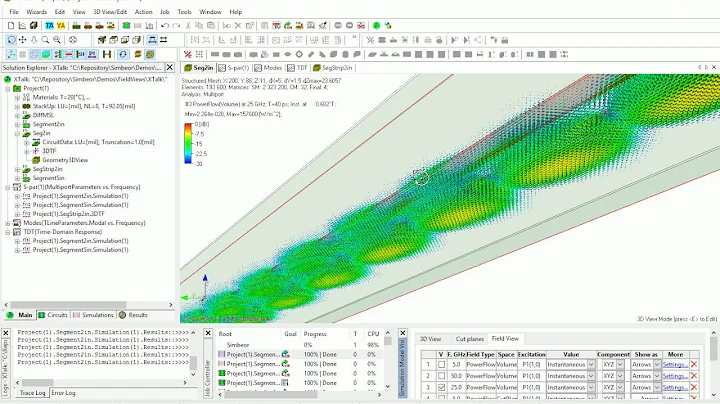Uncheck visibility box for 25.0 GHz row

(x=441, y=387)
